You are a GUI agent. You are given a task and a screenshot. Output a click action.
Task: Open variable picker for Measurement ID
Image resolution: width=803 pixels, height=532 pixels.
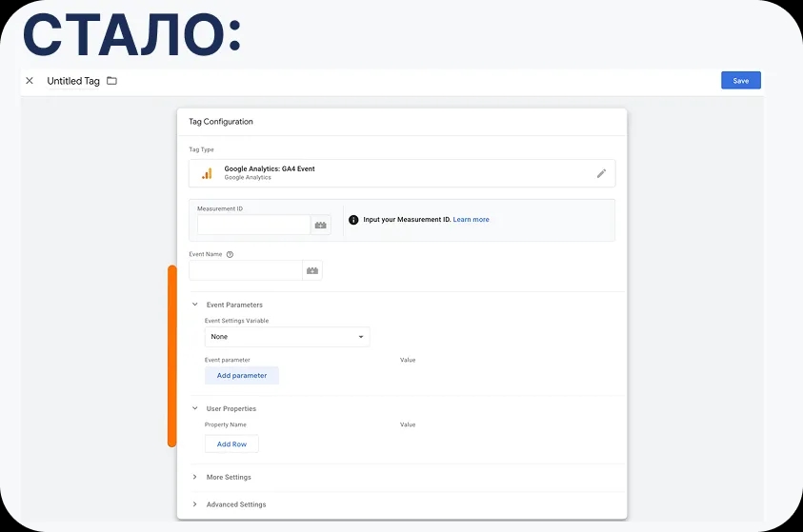[x=321, y=225]
